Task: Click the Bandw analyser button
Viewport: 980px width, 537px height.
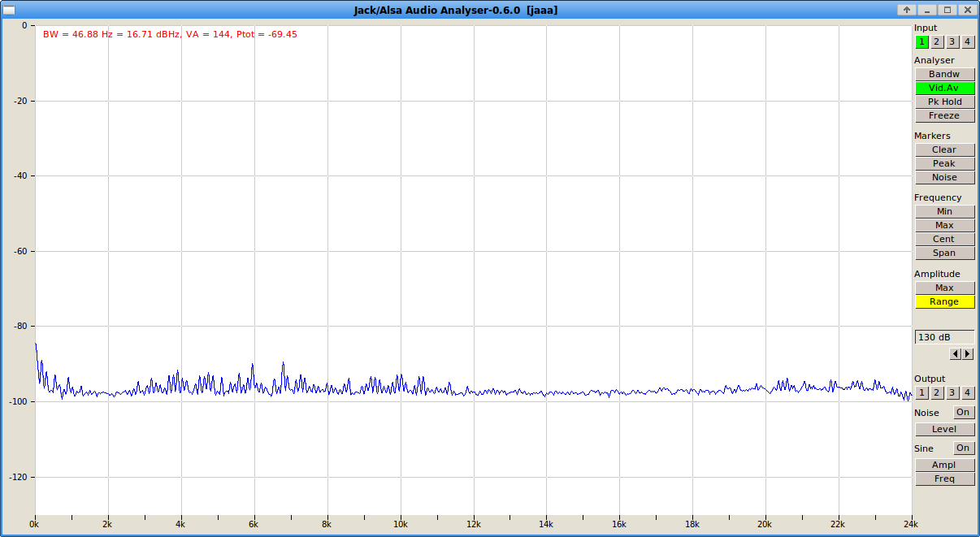Action: [944, 74]
